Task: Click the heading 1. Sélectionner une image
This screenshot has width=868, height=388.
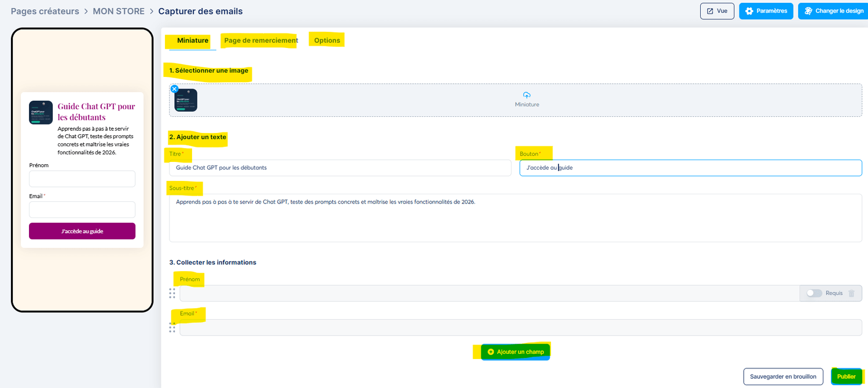Action: (208, 71)
